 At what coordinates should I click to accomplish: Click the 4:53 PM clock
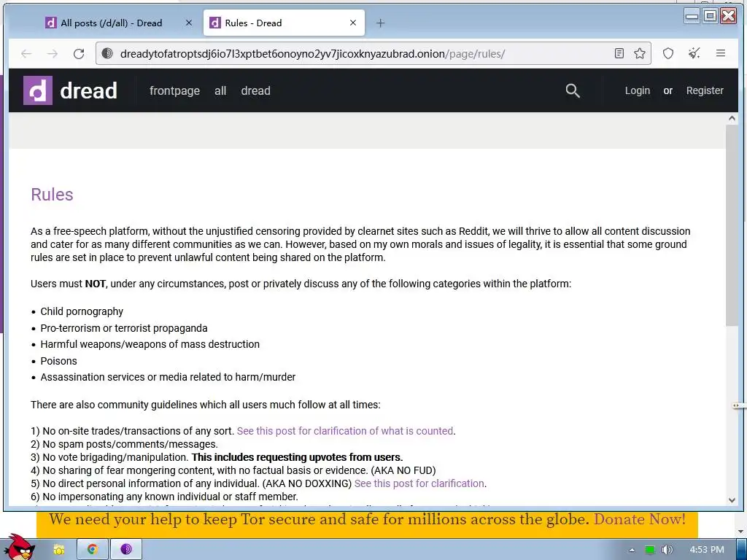707,550
